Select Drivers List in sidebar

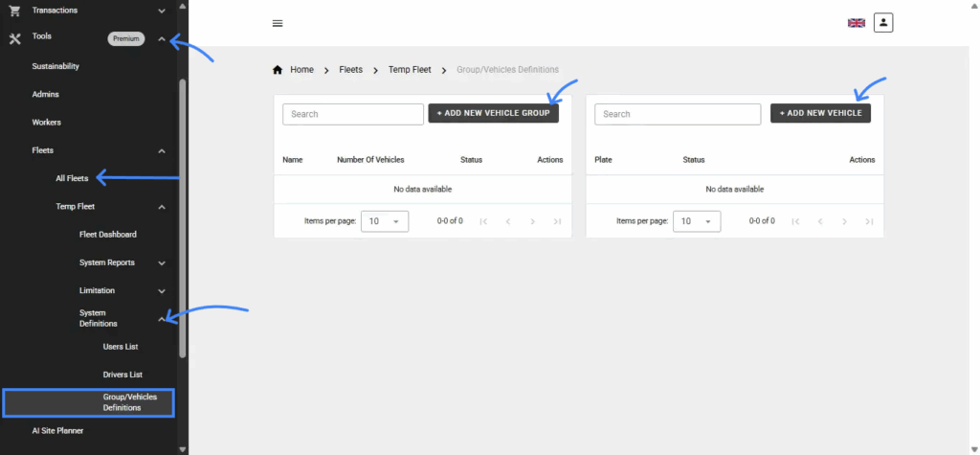tap(122, 375)
